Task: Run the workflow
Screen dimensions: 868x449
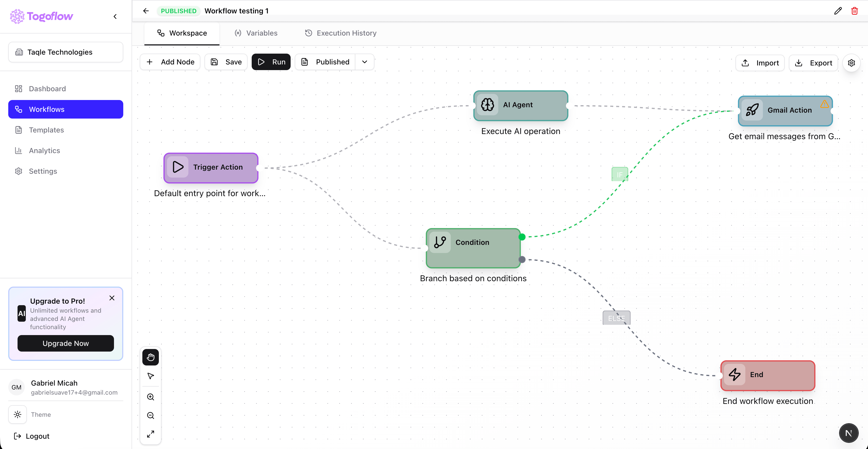Action: [x=271, y=62]
